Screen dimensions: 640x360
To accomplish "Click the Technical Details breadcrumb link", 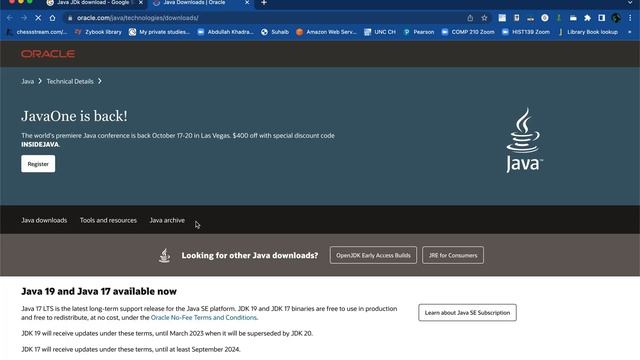I will [70, 81].
